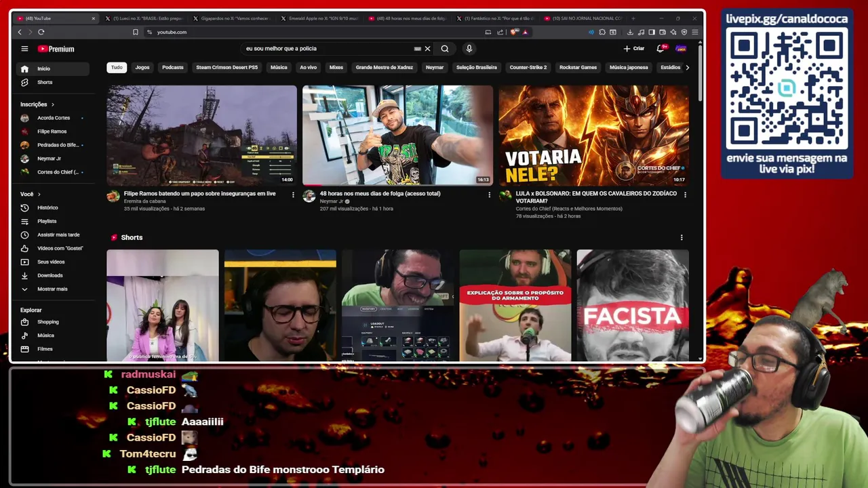Open the FACISTA Short thumbnail
The height and width of the screenshot is (488, 868).
(x=633, y=305)
